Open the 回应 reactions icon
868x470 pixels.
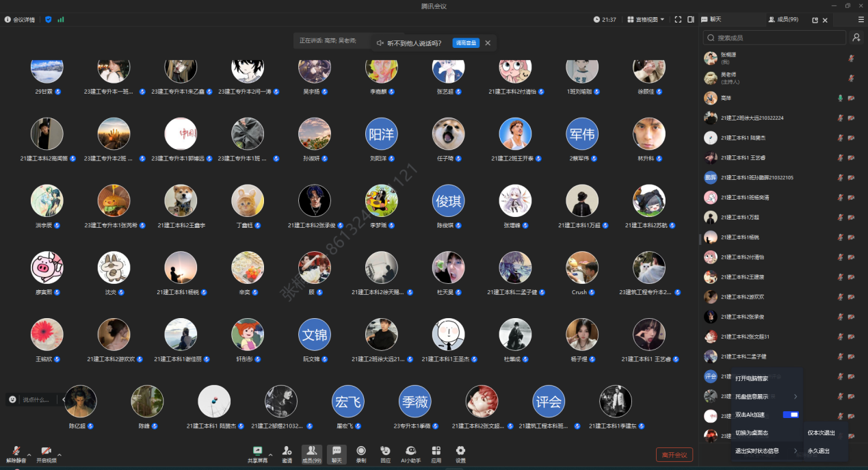coord(385,451)
